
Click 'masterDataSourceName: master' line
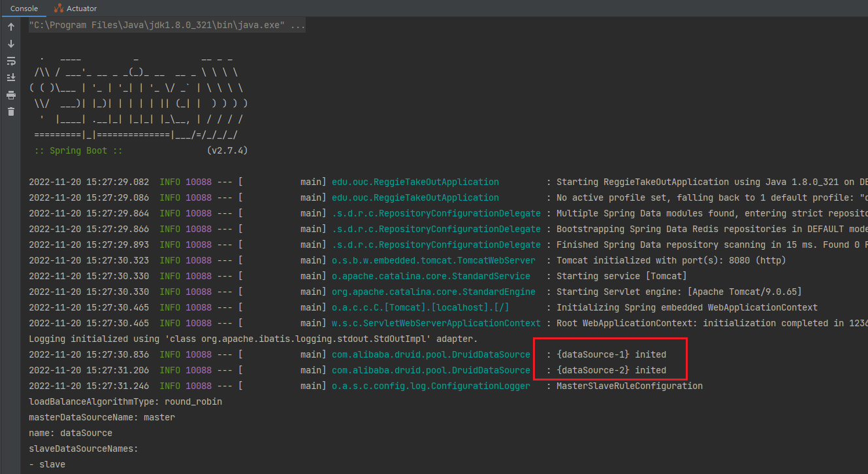[102, 417]
